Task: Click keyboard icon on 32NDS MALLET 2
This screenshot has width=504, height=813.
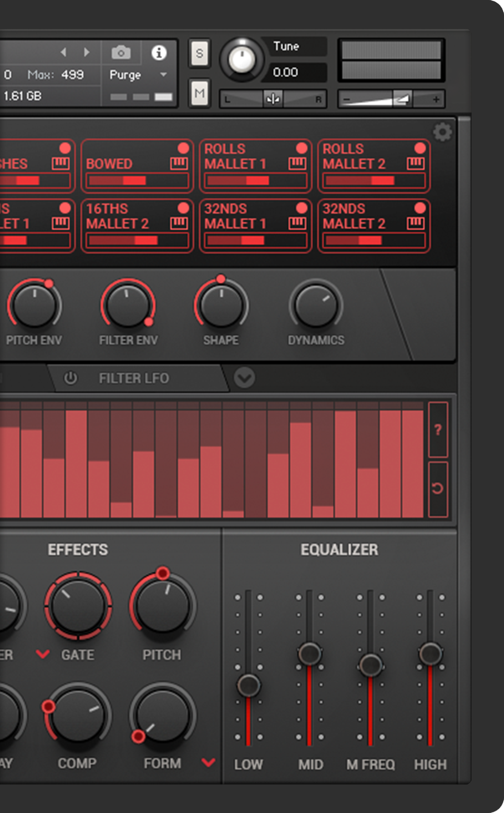Action: point(416,223)
